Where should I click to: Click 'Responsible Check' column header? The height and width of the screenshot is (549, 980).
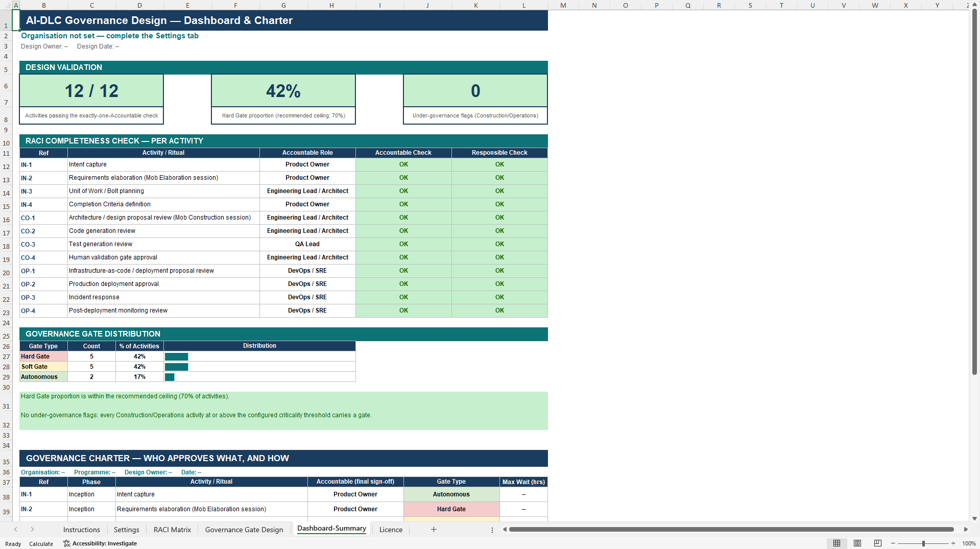click(499, 153)
